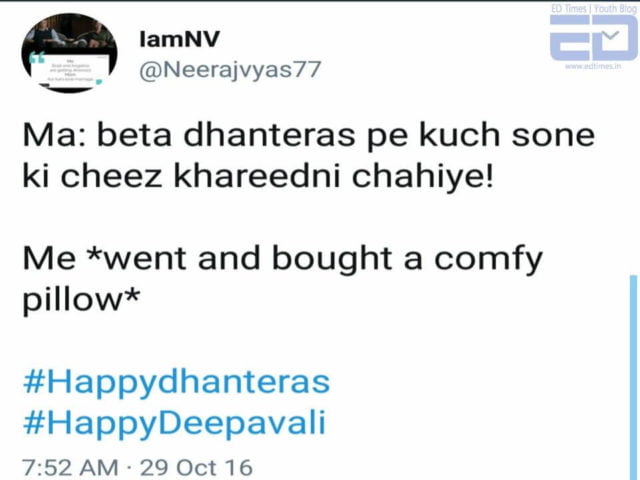The width and height of the screenshot is (640, 480).
Task: Open the #HappyDeepavali hashtag
Action: click(175, 423)
